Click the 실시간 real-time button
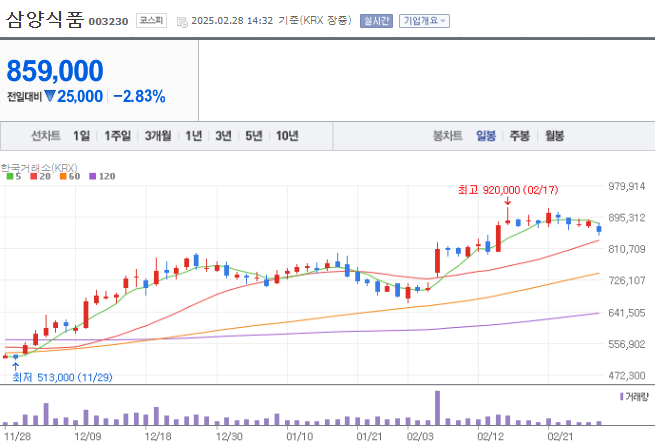The width and height of the screenshot is (655, 445). pos(376,20)
